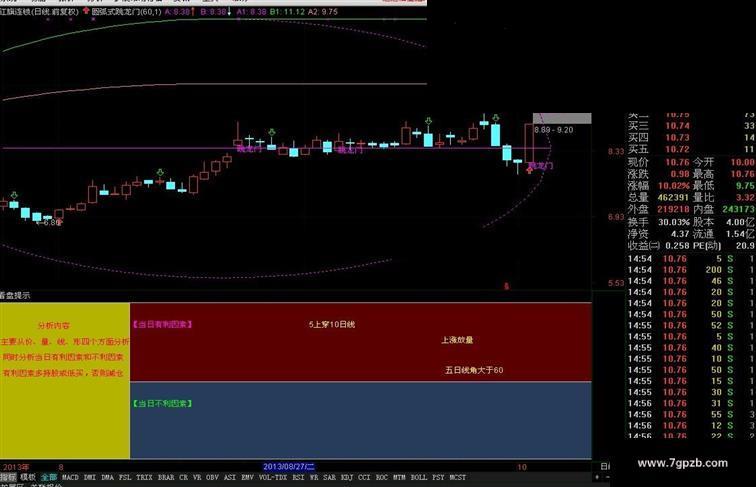Select the PSY indicator tab

pyautogui.click(x=438, y=477)
